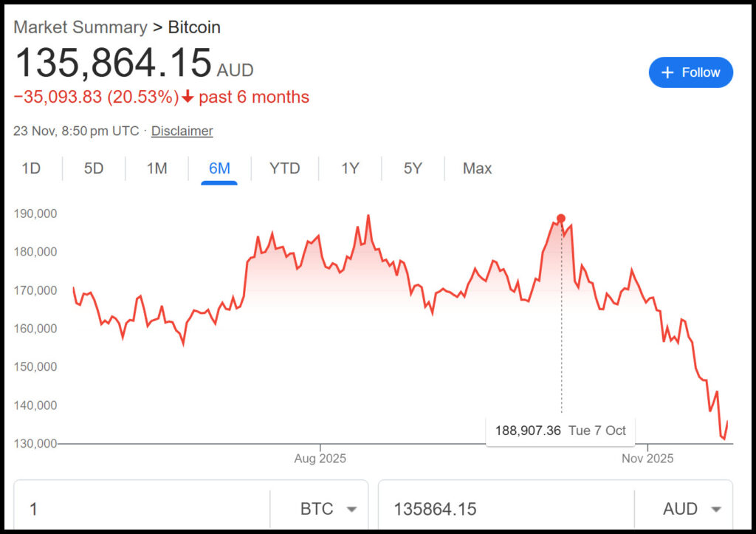
Task: View the 1Y price range
Action: (x=350, y=168)
